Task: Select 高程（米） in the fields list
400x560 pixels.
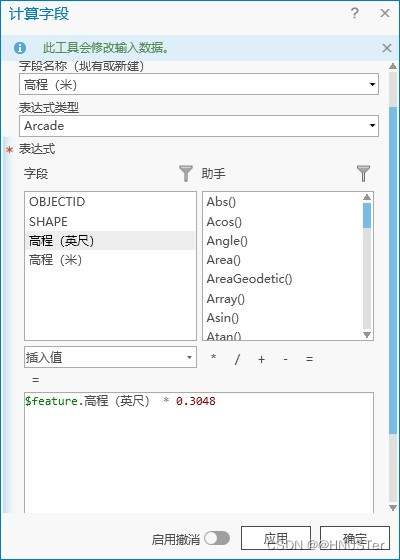Action: 110,260
